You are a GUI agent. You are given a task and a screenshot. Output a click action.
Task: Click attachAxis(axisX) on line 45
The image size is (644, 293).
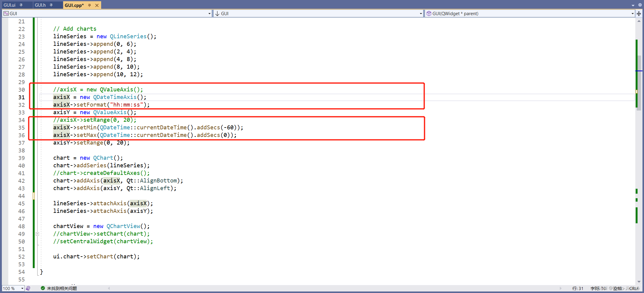pos(122,203)
